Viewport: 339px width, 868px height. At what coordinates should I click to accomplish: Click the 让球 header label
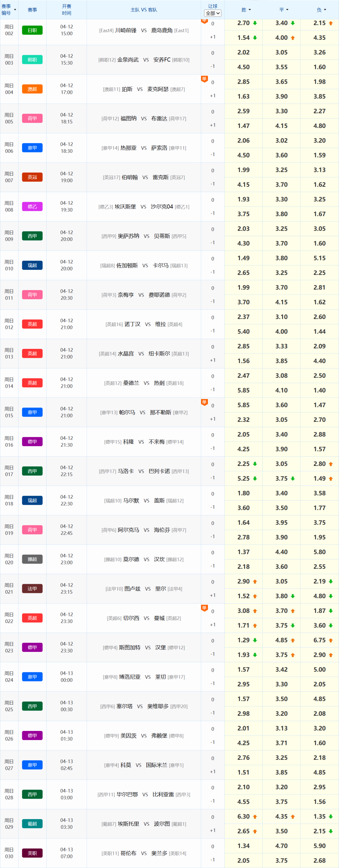[x=213, y=6]
